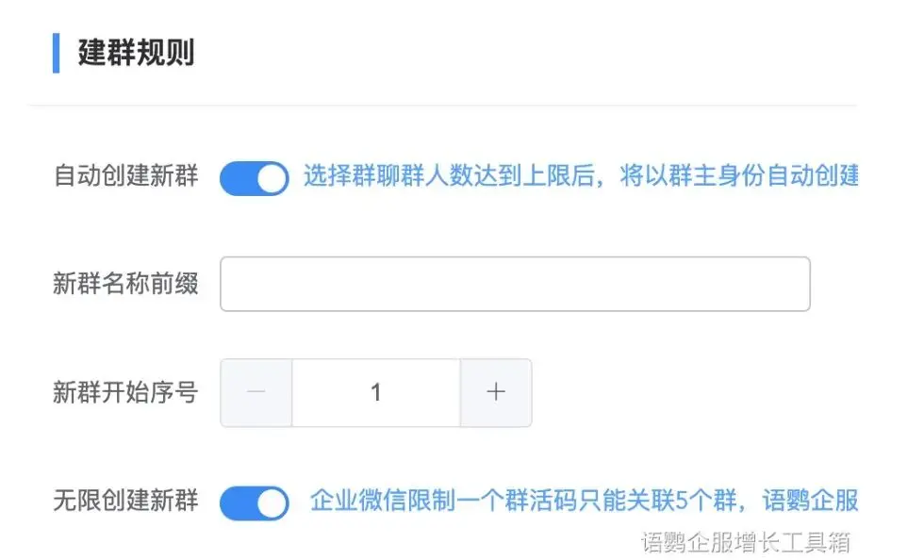This screenshot has height=560, width=924.
Task: Increase 新群开始序号 with the plus button
Action: (496, 393)
